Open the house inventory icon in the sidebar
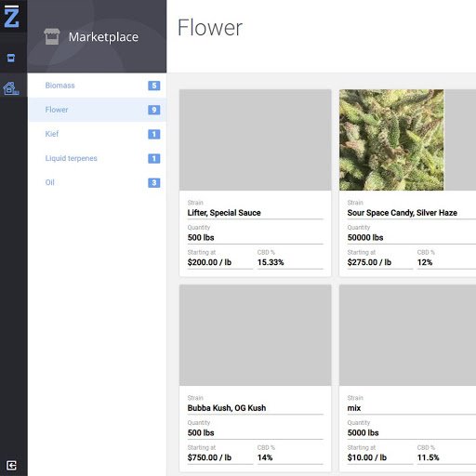476x476 pixels. coord(11,88)
